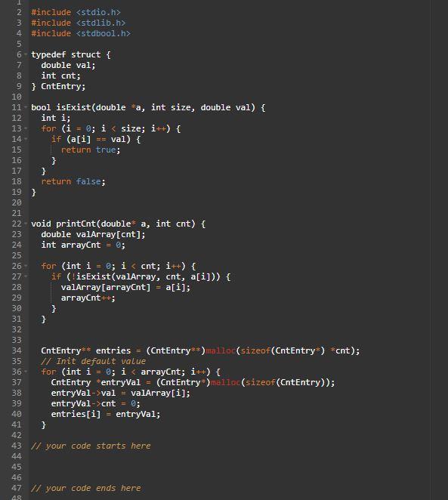Place cursor on 'double val;' struct member
The height and width of the screenshot is (500, 448).
point(68,65)
